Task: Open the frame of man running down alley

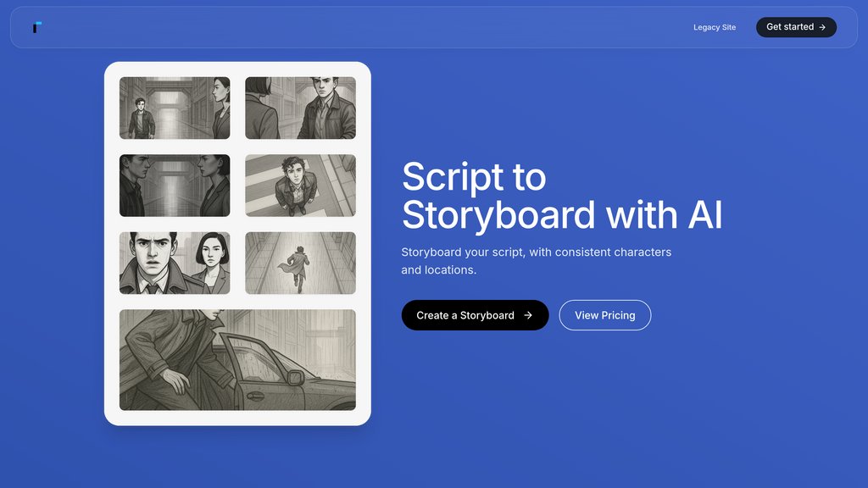Action: pyautogui.click(x=300, y=263)
